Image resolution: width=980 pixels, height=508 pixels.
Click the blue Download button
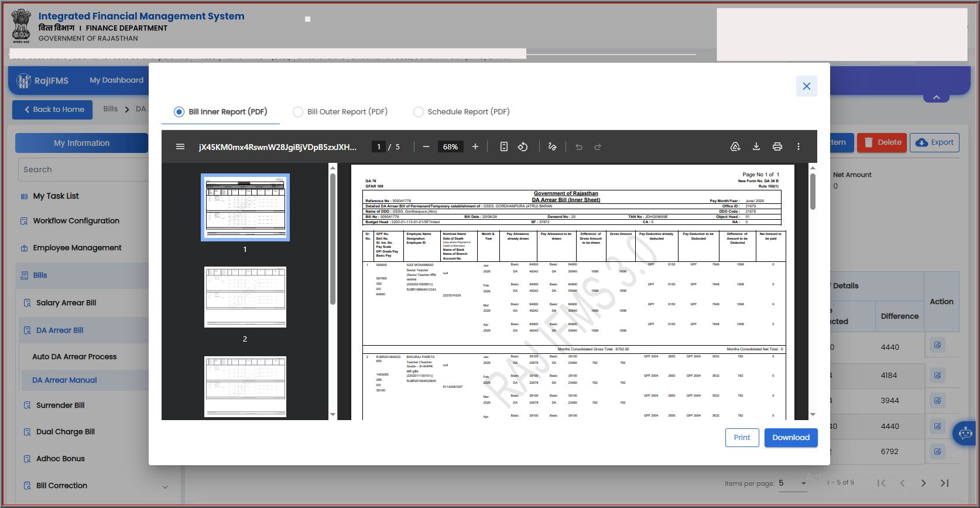[791, 438]
